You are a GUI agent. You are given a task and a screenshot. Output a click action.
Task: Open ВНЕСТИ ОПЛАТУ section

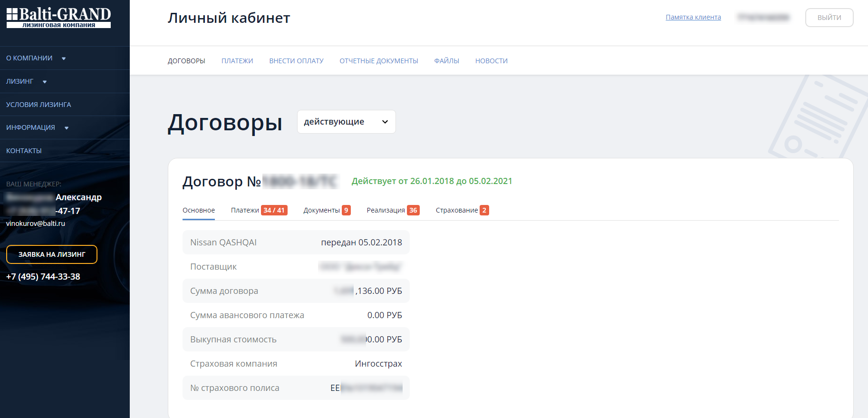coord(296,61)
